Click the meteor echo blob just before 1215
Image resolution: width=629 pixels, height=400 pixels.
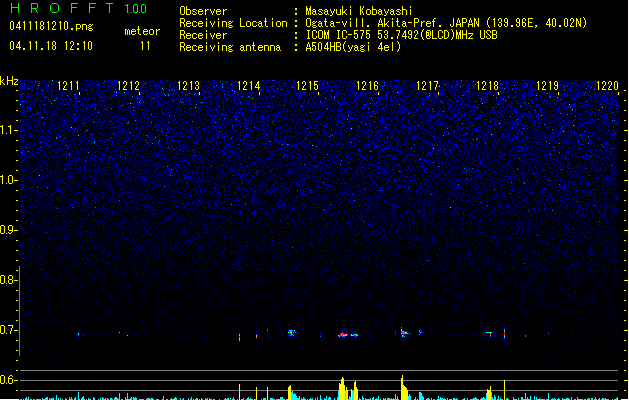click(x=292, y=333)
